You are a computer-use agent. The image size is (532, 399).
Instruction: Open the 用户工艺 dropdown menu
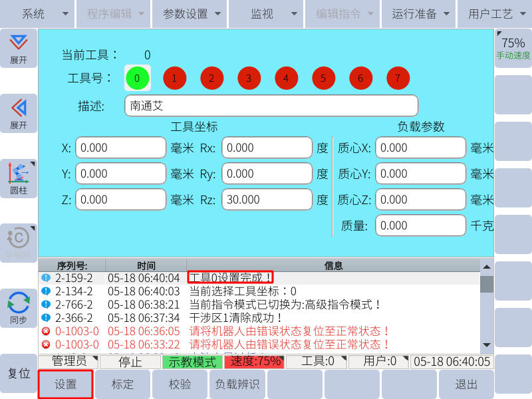tap(494, 13)
